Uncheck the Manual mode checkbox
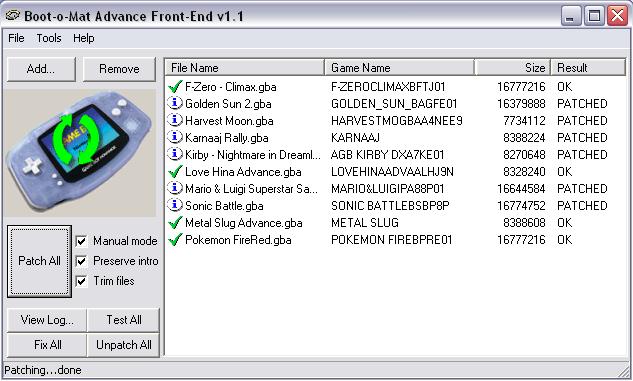The image size is (633, 381). coord(81,241)
